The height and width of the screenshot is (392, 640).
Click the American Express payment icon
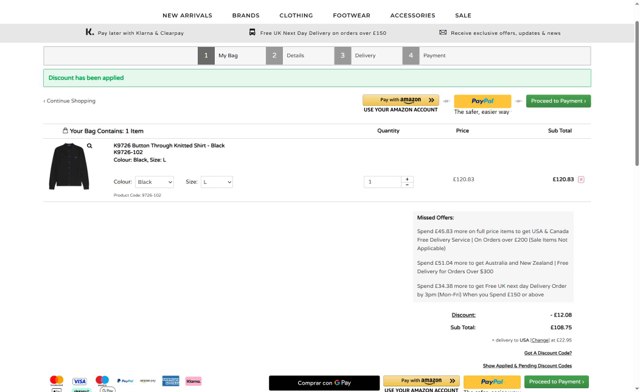[171, 381]
